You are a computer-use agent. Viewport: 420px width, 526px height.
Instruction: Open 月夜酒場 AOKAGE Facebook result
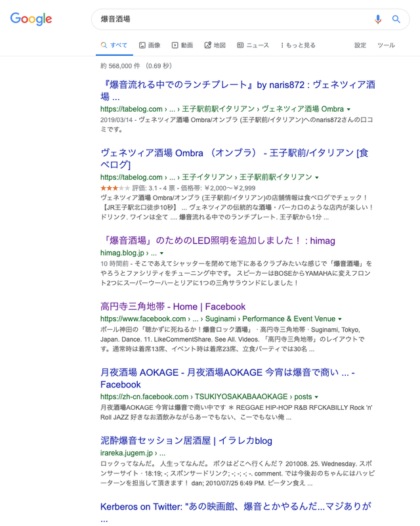[x=228, y=378]
